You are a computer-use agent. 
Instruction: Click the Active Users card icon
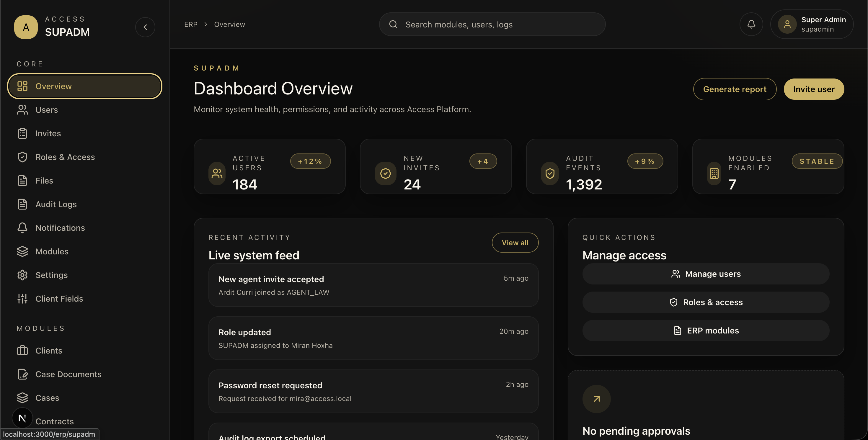pos(217,174)
